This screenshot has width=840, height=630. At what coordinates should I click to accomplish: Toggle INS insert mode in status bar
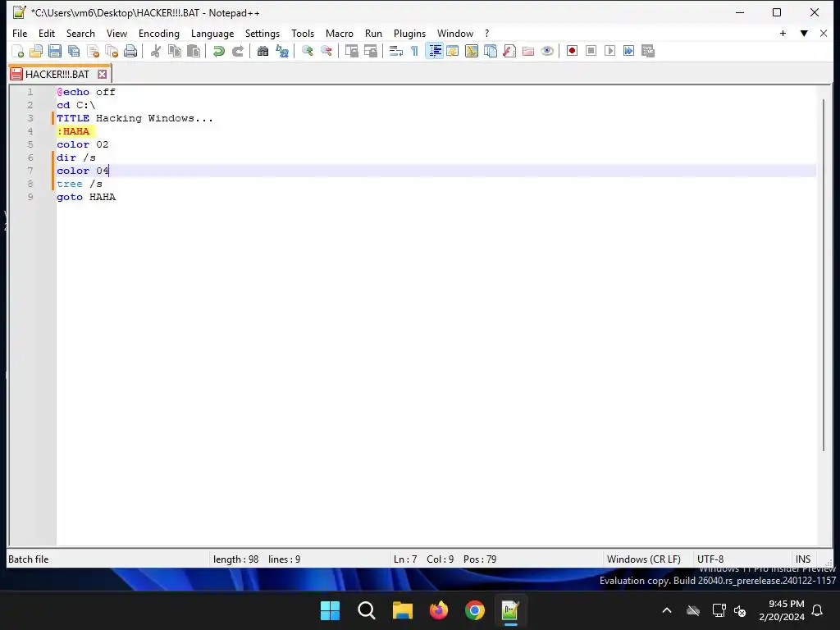tap(802, 559)
